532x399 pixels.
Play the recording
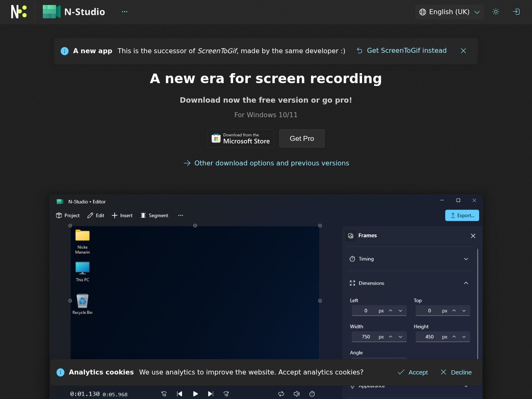(x=195, y=394)
